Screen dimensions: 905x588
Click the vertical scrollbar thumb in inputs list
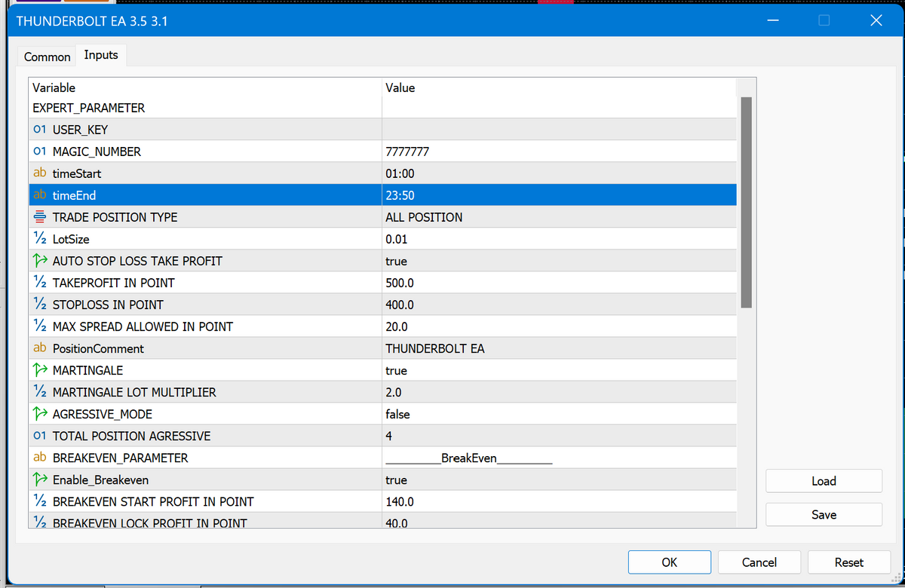(x=747, y=202)
